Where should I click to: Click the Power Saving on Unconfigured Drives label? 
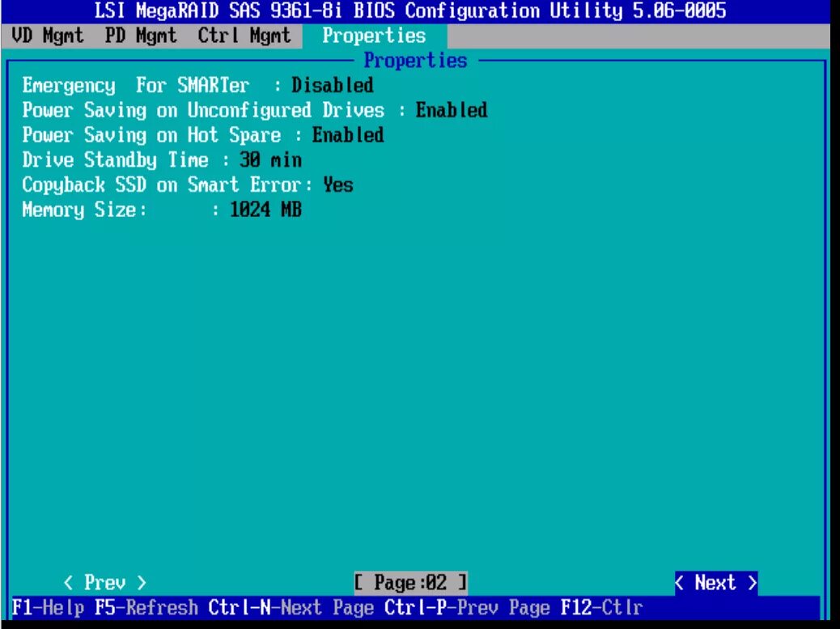coord(203,110)
